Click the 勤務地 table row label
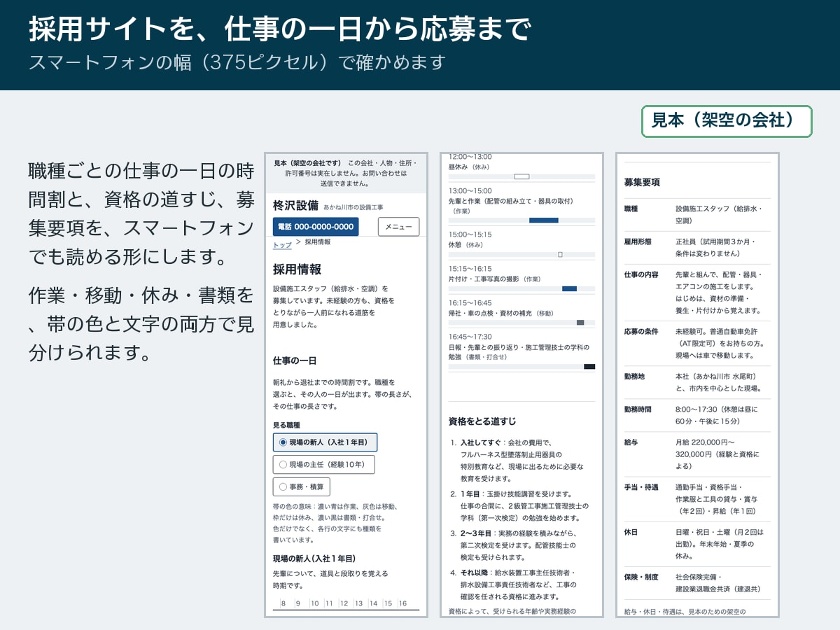The width and height of the screenshot is (840, 630). tap(634, 376)
